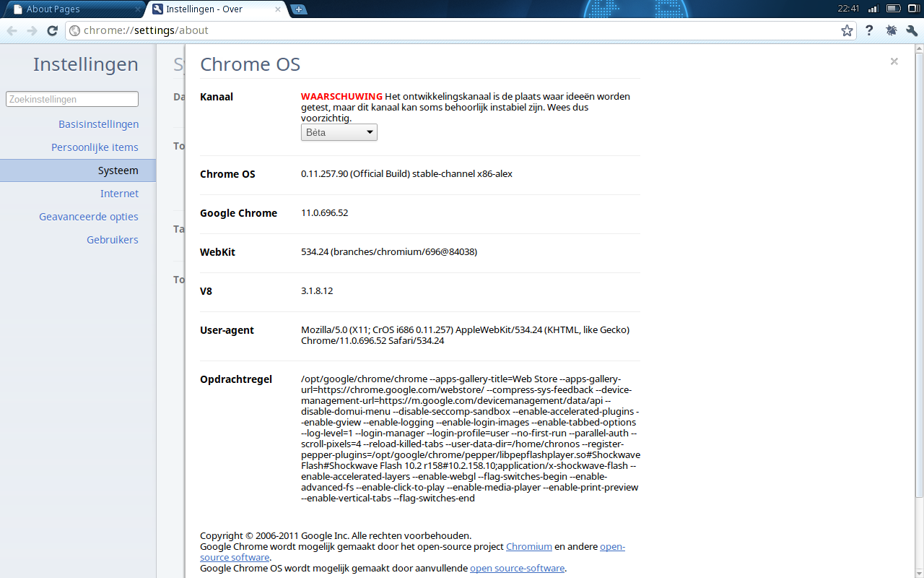Image resolution: width=924 pixels, height=578 pixels.
Task: Open help via the question mark icon
Action: click(869, 30)
